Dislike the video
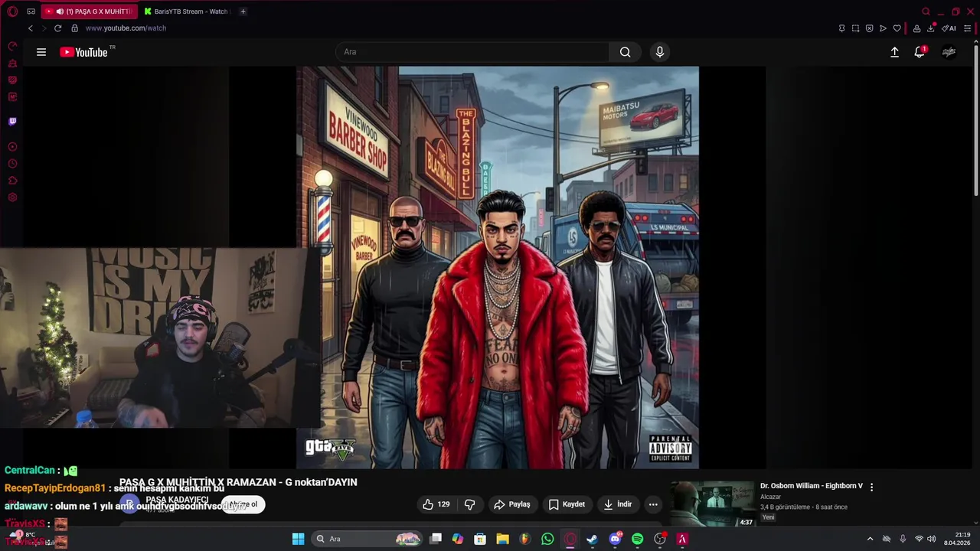This screenshot has width=980, height=551. tap(469, 504)
